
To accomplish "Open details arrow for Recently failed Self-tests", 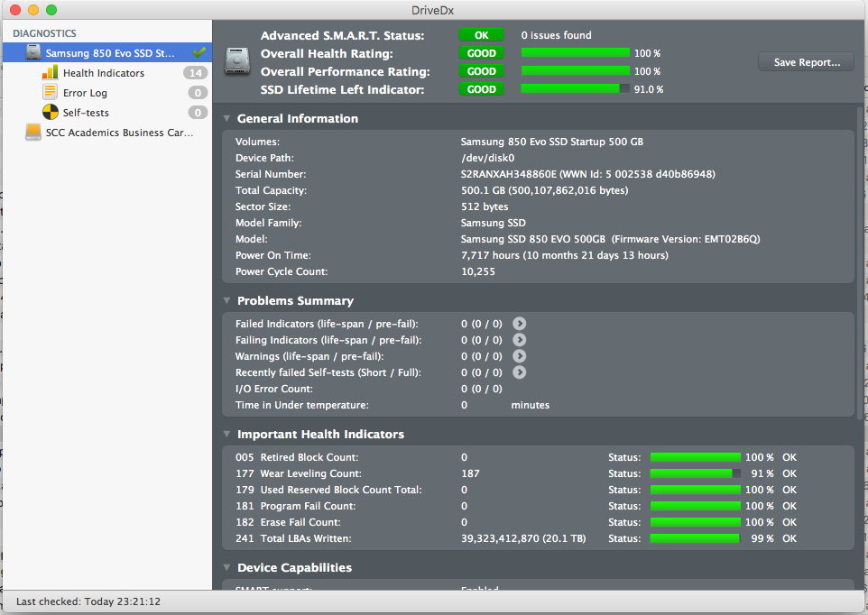I will pos(519,372).
